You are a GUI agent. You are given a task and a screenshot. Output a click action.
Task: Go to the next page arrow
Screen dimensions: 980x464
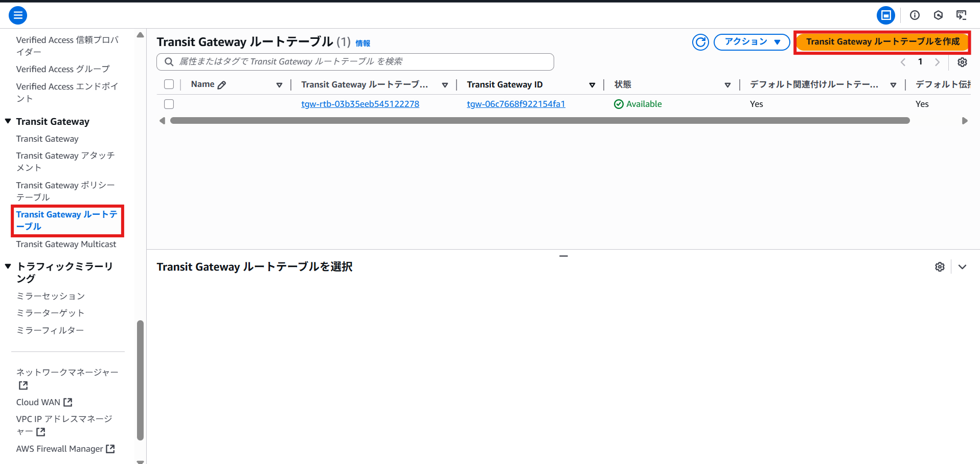tap(937, 62)
